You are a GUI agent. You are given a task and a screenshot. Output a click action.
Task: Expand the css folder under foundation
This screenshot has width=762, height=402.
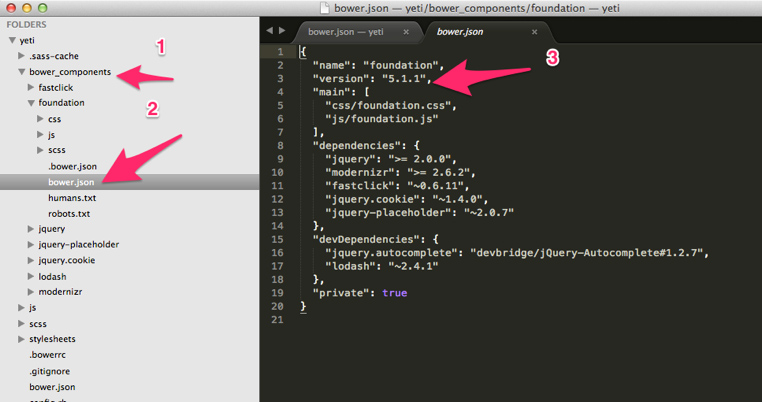(x=40, y=119)
